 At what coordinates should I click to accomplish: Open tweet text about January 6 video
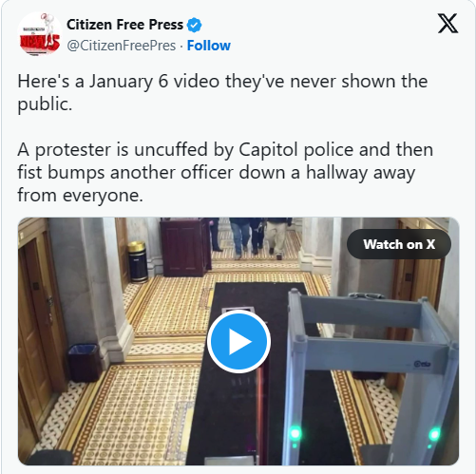coord(222,92)
